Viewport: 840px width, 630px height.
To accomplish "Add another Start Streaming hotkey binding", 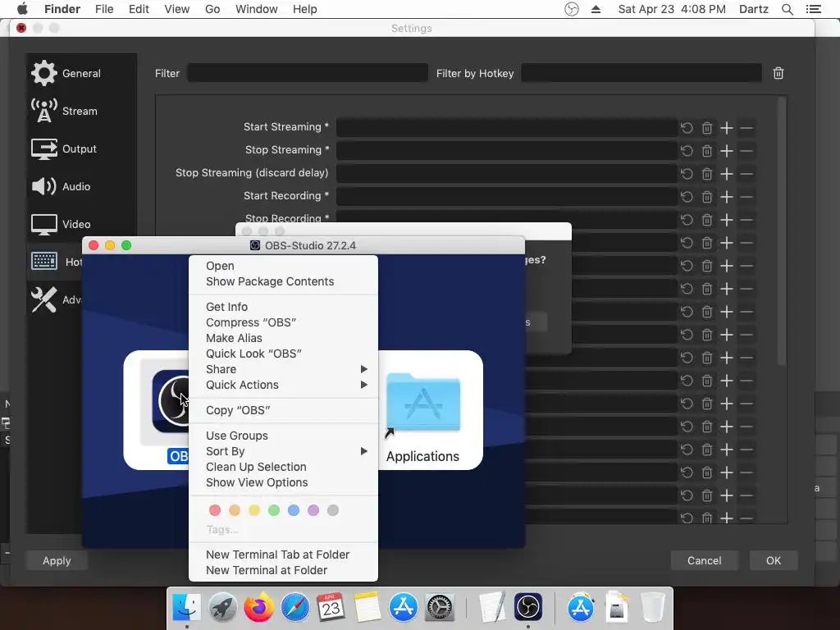I will [x=727, y=128].
